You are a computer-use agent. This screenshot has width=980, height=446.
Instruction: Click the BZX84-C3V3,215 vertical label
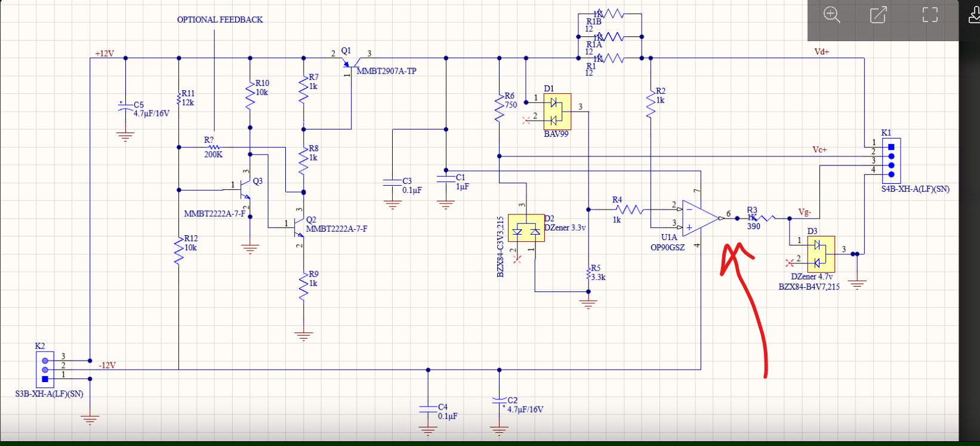(x=501, y=247)
